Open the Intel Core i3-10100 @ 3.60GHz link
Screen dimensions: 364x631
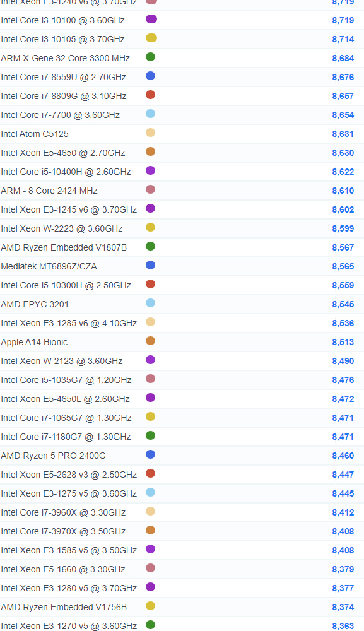[x=62, y=21]
